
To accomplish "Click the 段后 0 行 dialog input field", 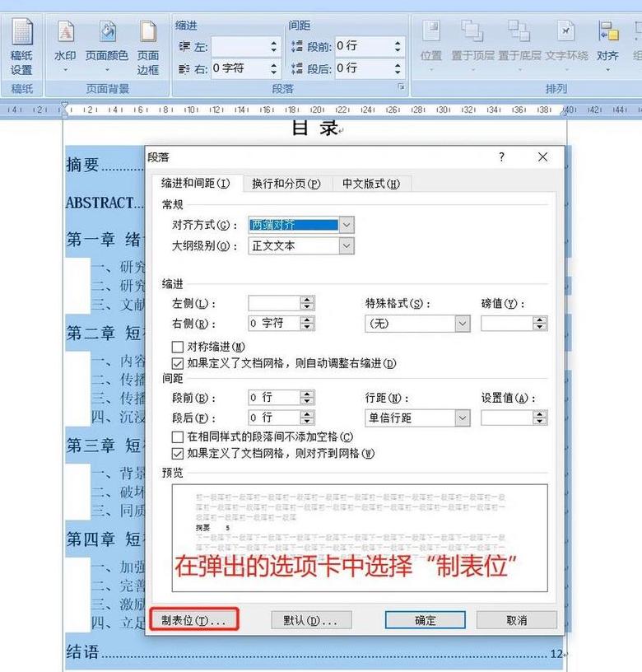I will click(x=274, y=418).
